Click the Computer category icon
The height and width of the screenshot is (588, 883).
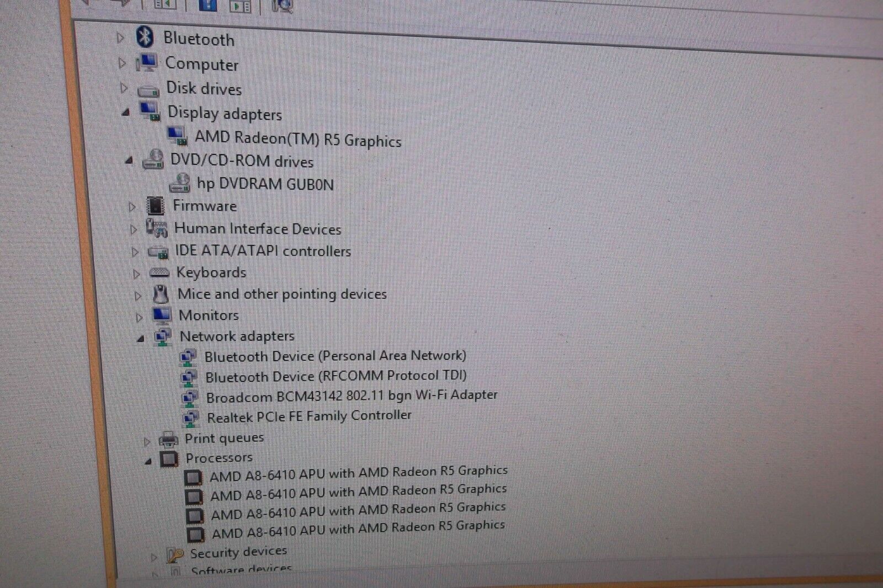pyautogui.click(x=147, y=62)
